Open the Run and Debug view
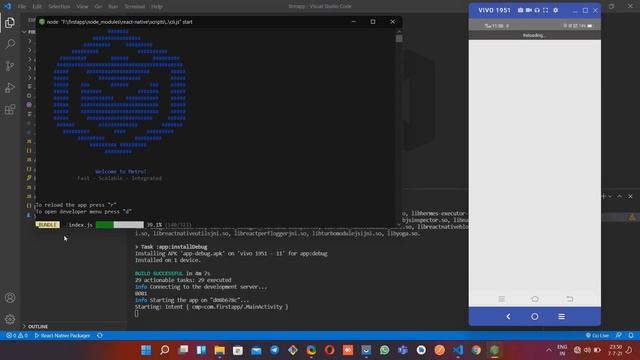The width and height of the screenshot is (640, 360). 10,87
